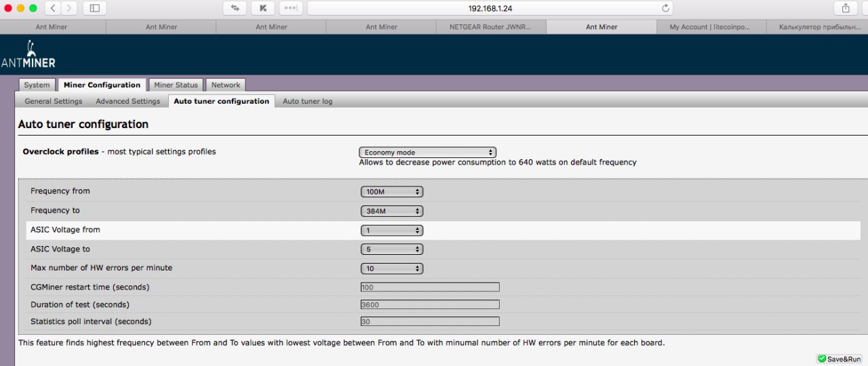Switch to the first Ant Miner browser tab

(x=52, y=27)
